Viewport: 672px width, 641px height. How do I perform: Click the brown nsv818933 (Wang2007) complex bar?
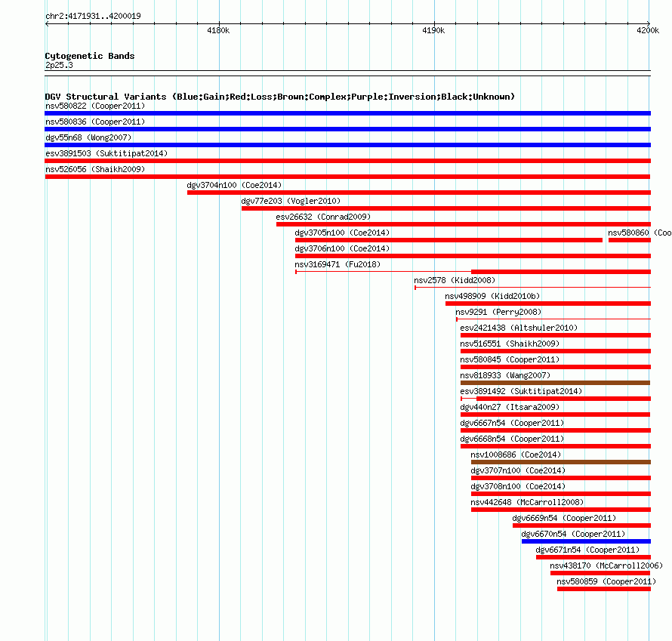coord(556,383)
